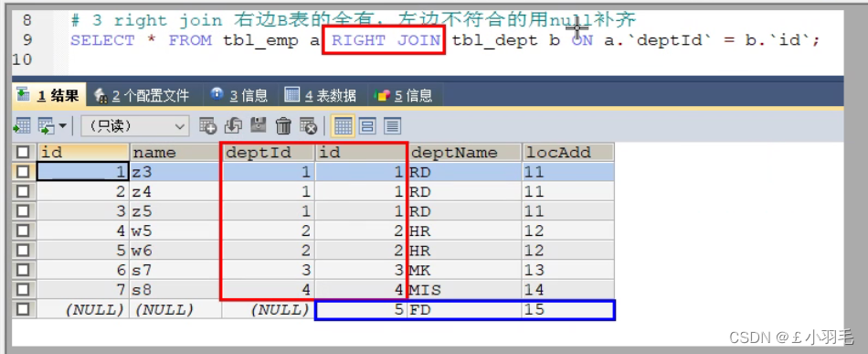The image size is (868, 354).
Task: Check the row checkbox for z4
Action: click(x=23, y=192)
